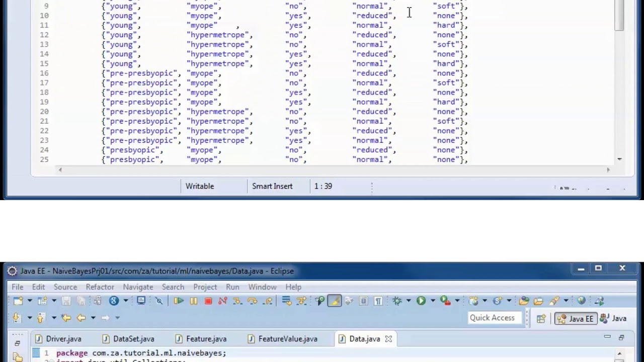Click the Open Console monitor icon
644x362 pixels.
tap(141, 301)
